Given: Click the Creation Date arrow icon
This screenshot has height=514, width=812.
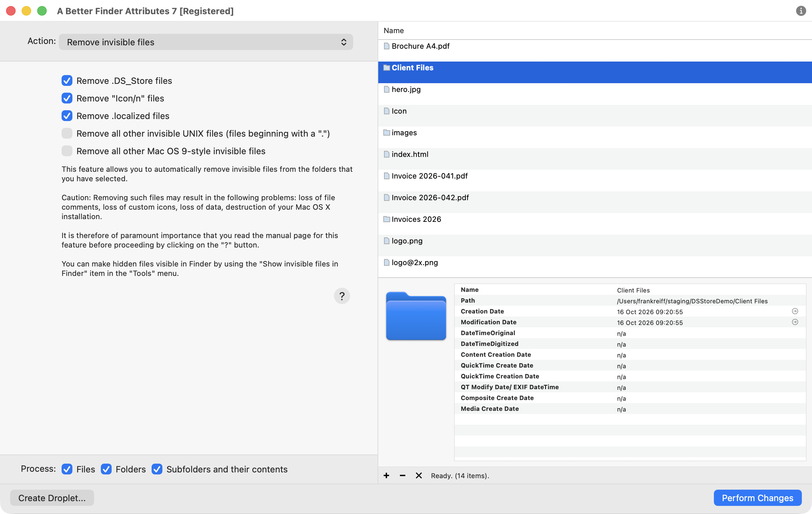Looking at the screenshot, I should tap(795, 311).
